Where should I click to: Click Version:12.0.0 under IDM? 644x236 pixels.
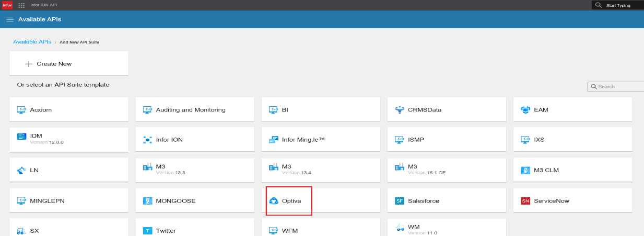47,142
